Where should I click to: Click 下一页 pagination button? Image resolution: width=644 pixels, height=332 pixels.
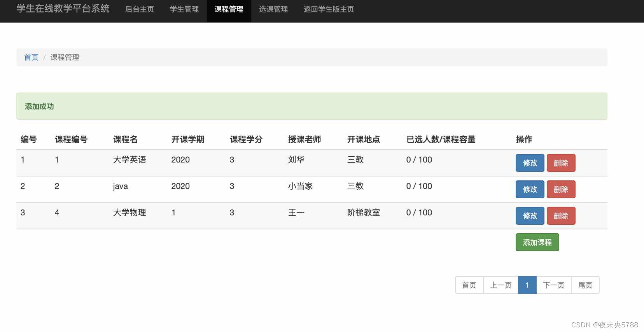pos(554,285)
